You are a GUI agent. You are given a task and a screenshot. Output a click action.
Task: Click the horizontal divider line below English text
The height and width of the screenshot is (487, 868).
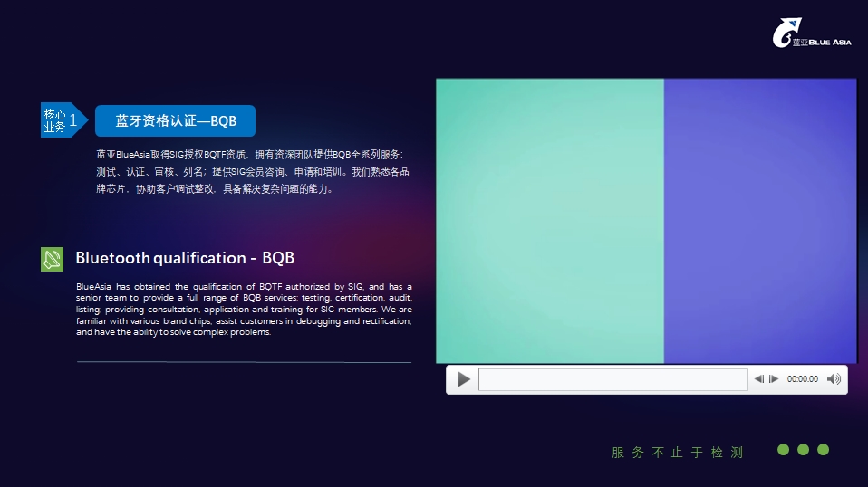click(244, 362)
